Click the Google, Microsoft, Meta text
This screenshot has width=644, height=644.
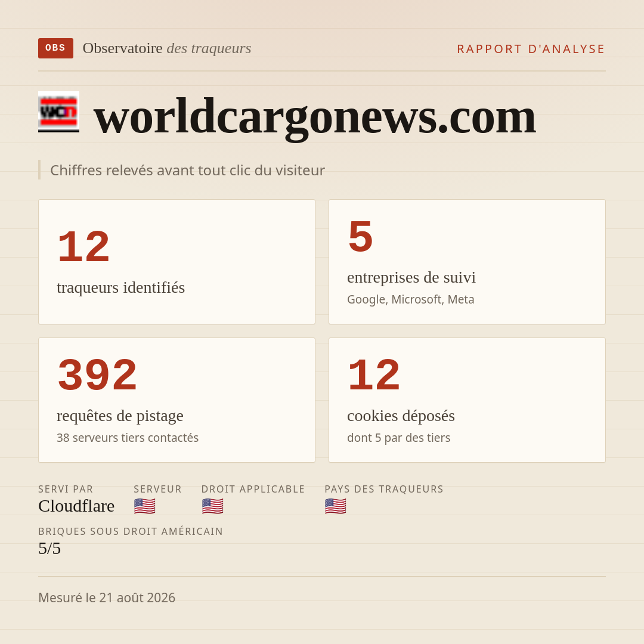pyautogui.click(x=411, y=299)
